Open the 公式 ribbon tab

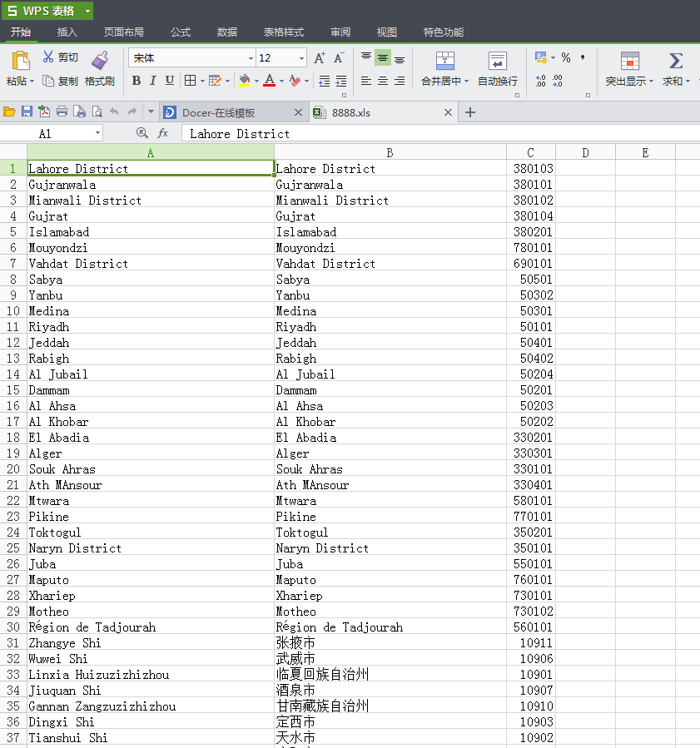(181, 32)
